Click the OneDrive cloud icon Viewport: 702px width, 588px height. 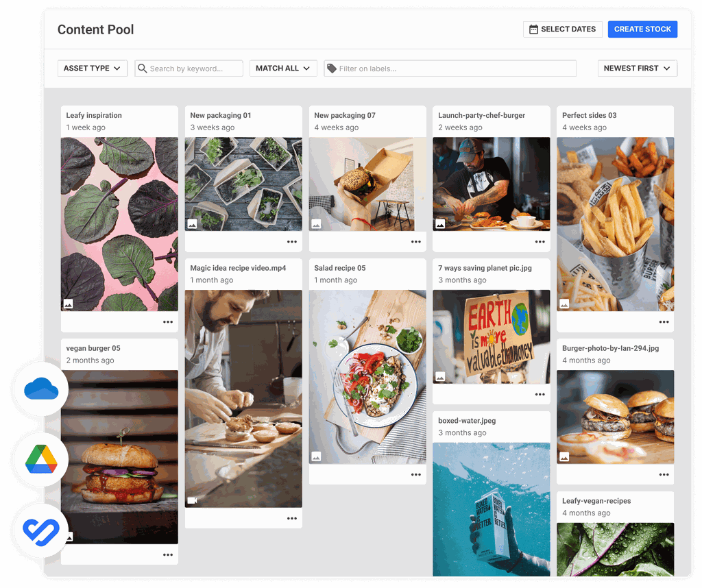[41, 390]
